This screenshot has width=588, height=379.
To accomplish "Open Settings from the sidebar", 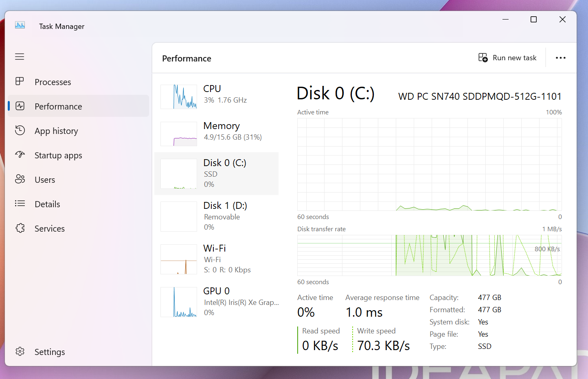I will tap(78, 352).
